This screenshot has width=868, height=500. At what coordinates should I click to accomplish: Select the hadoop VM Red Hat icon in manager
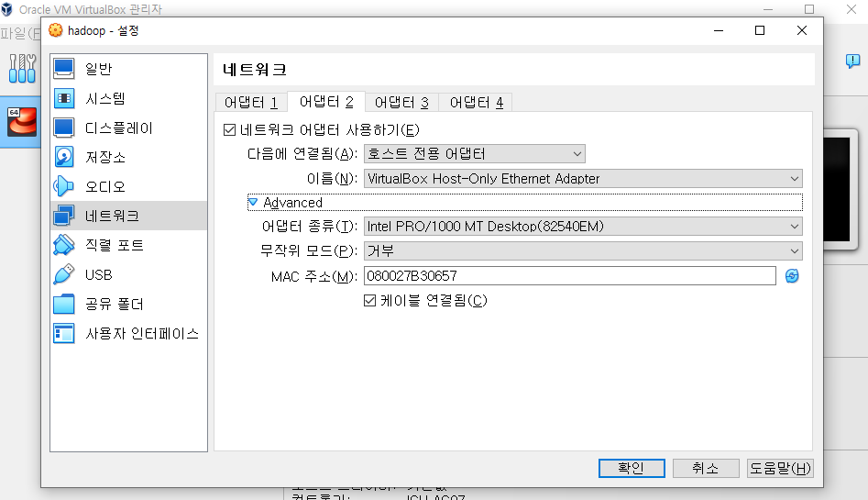(x=22, y=122)
